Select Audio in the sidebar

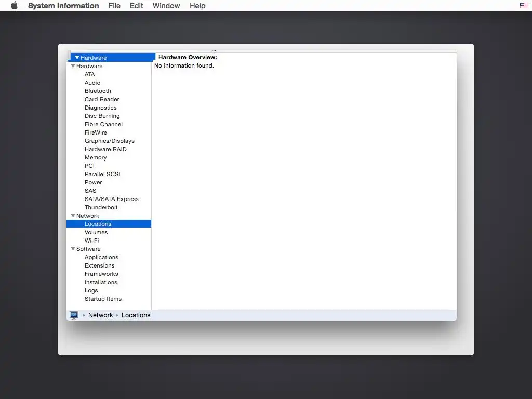(92, 83)
